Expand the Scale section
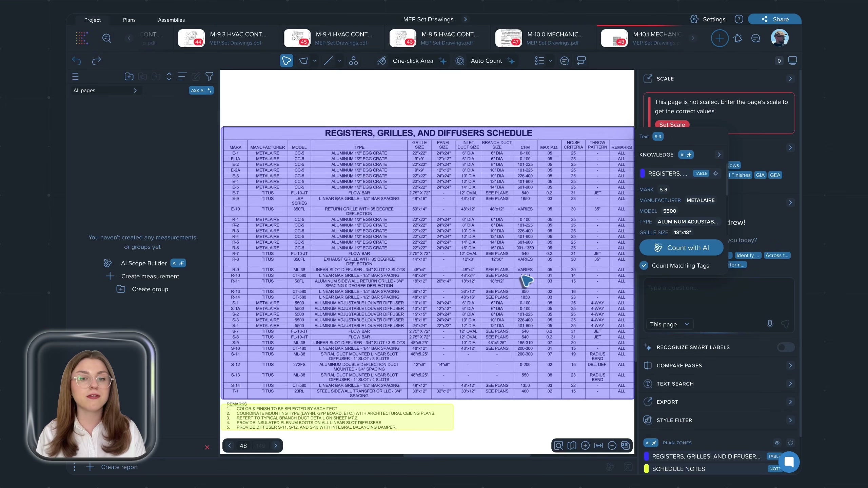Screen dimensions: 868x488 tap(790, 79)
